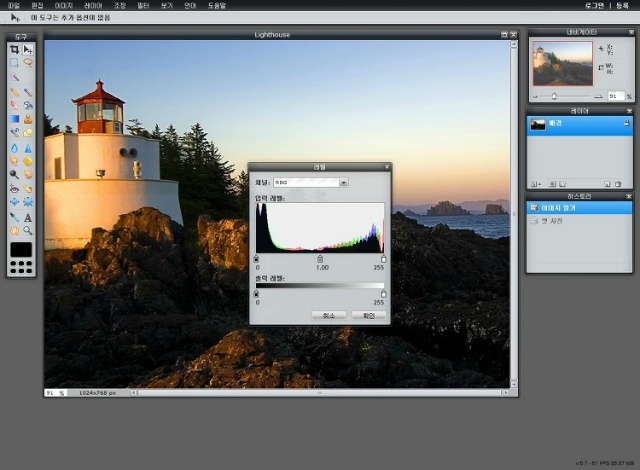Screen dimensions: 640x470
Task: Click 확인 (OK) in Levels dialog
Action: pos(368,315)
